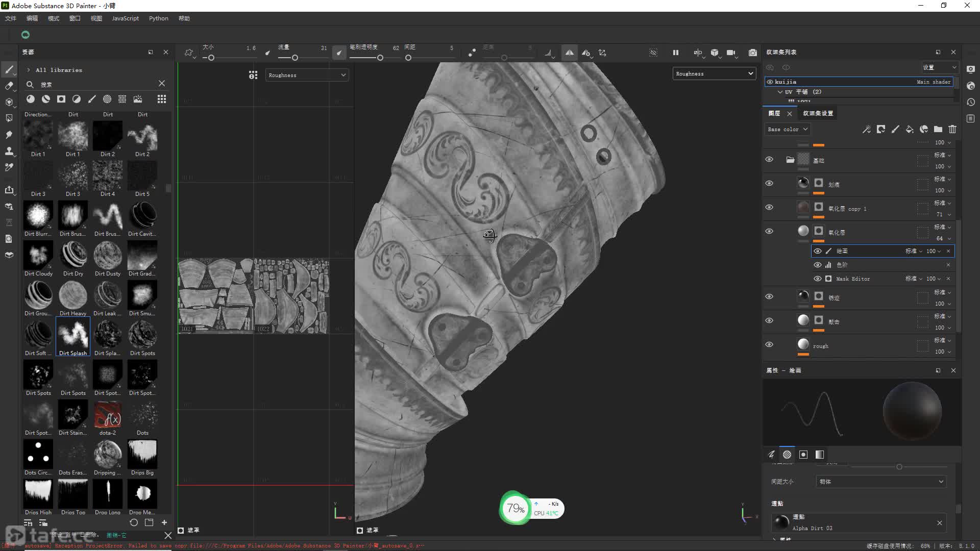
Task: Open Display settings icon on right dock
Action: coord(971,69)
